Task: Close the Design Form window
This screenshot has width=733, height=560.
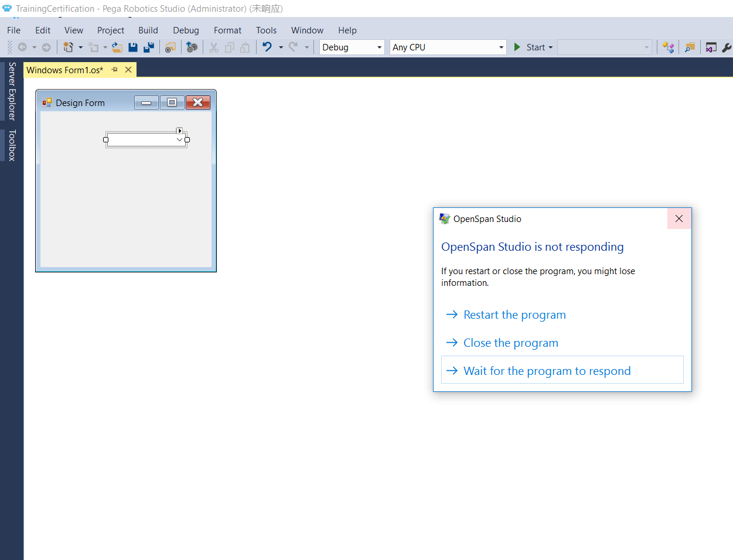Action: (198, 103)
